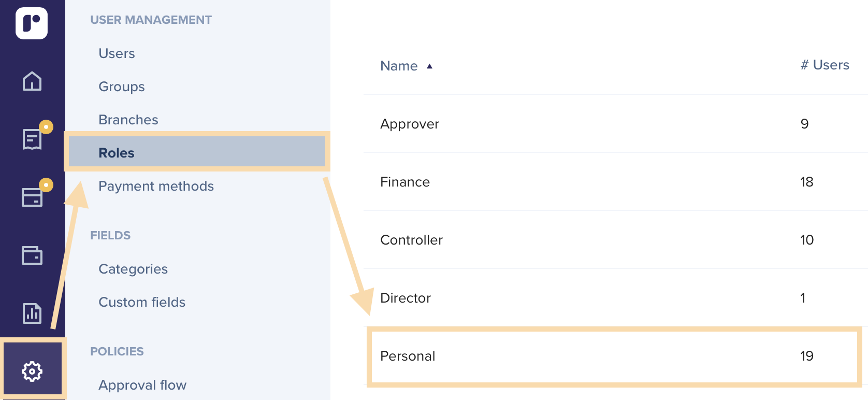Viewport: 868px width, 400px height.
Task: Open the settings gear icon
Action: pyautogui.click(x=32, y=371)
